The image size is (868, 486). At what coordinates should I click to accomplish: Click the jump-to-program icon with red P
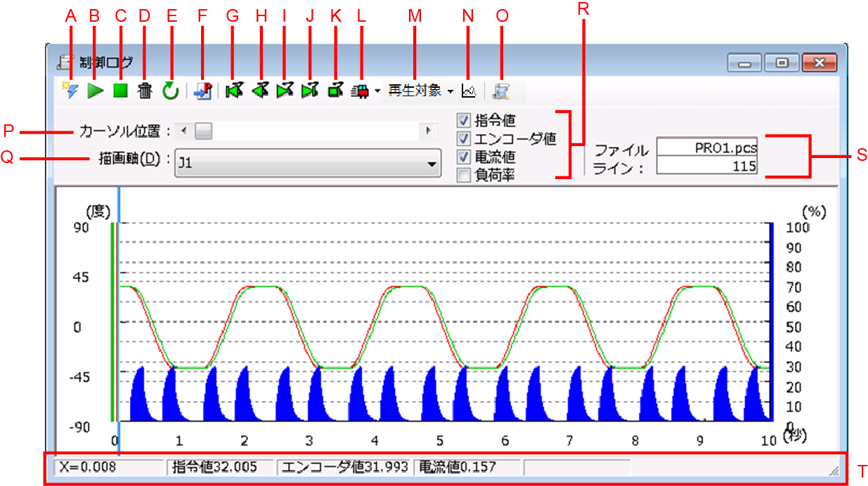pyautogui.click(x=202, y=91)
